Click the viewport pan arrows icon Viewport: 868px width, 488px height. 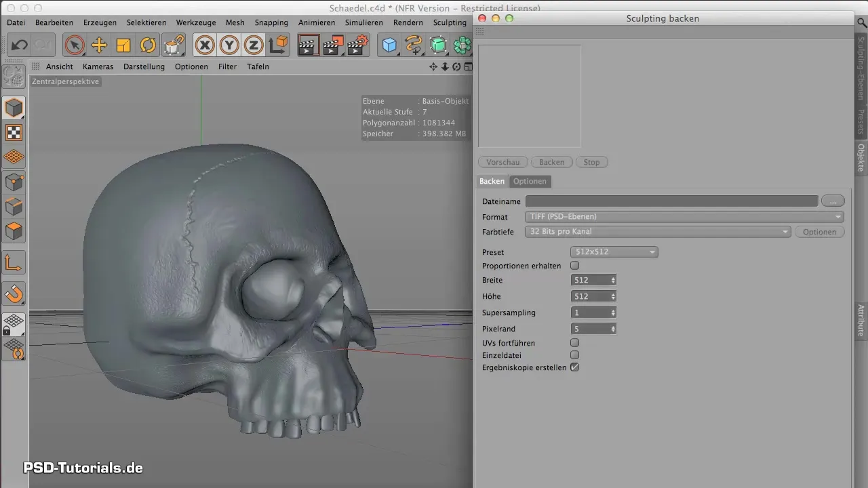click(x=433, y=66)
